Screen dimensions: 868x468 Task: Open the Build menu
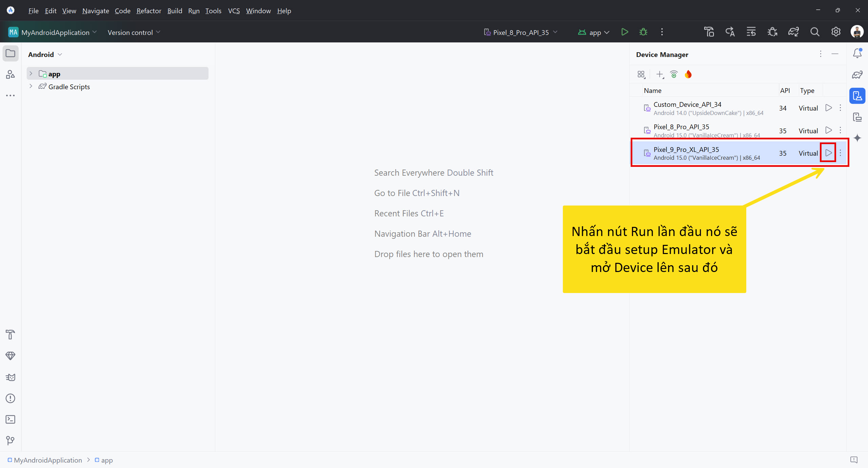coord(175,11)
